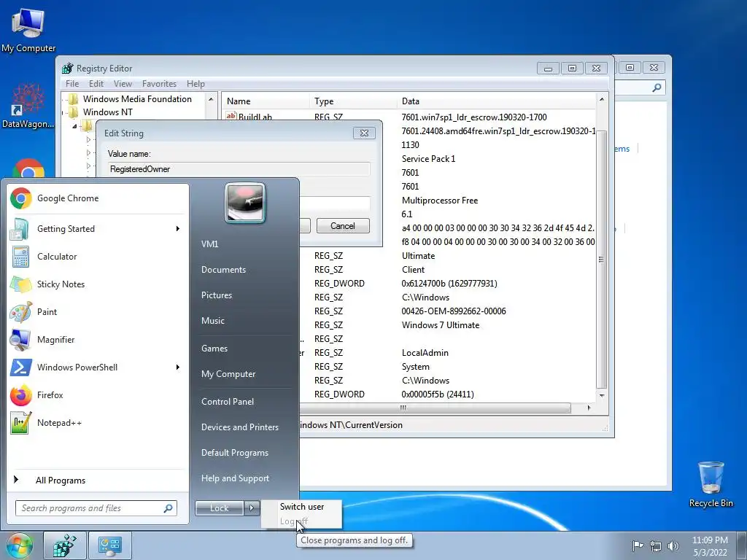Viewport: 747px width, 560px height.
Task: Launch Paint from Start menu
Action: point(97,312)
